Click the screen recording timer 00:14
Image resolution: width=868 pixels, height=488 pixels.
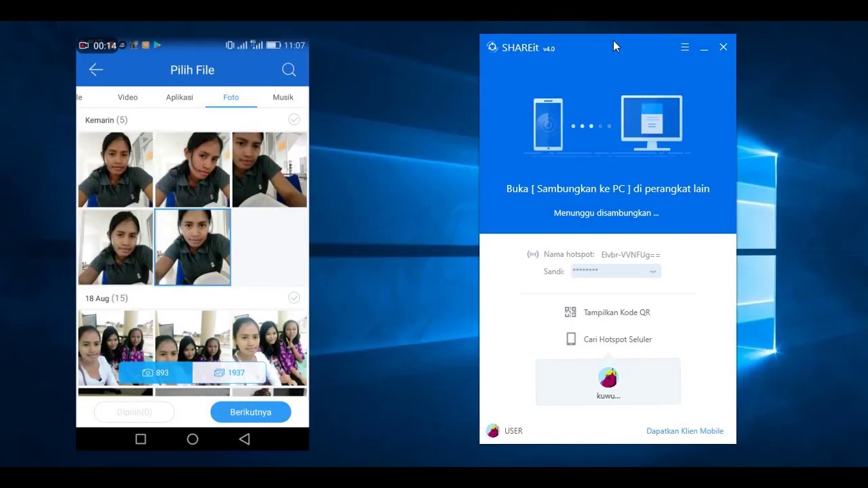105,45
